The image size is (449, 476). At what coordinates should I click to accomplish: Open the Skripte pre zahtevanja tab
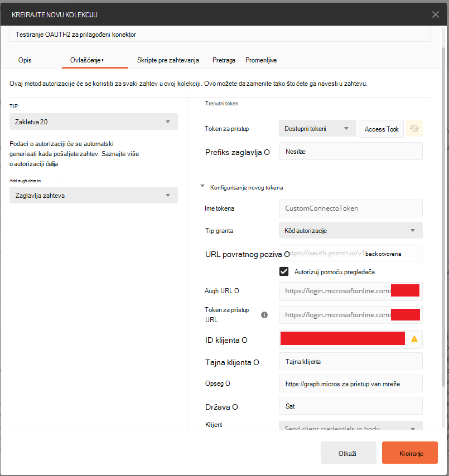coord(168,60)
